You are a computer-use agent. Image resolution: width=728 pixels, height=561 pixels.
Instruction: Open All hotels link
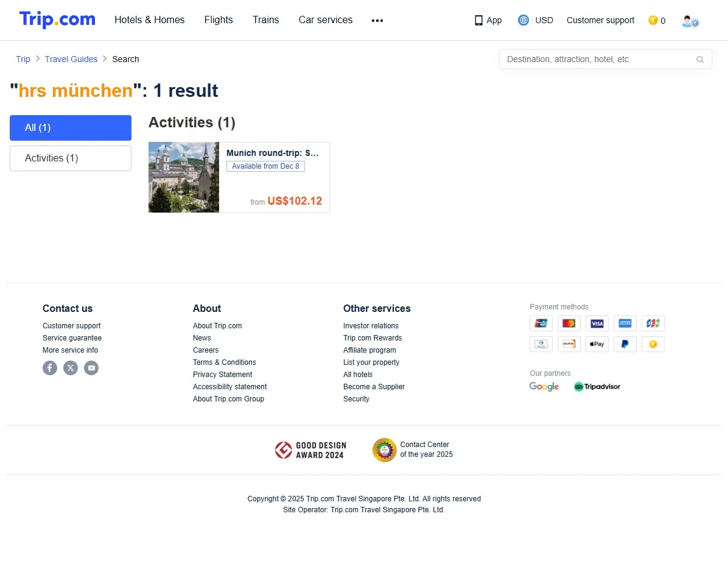357,374
